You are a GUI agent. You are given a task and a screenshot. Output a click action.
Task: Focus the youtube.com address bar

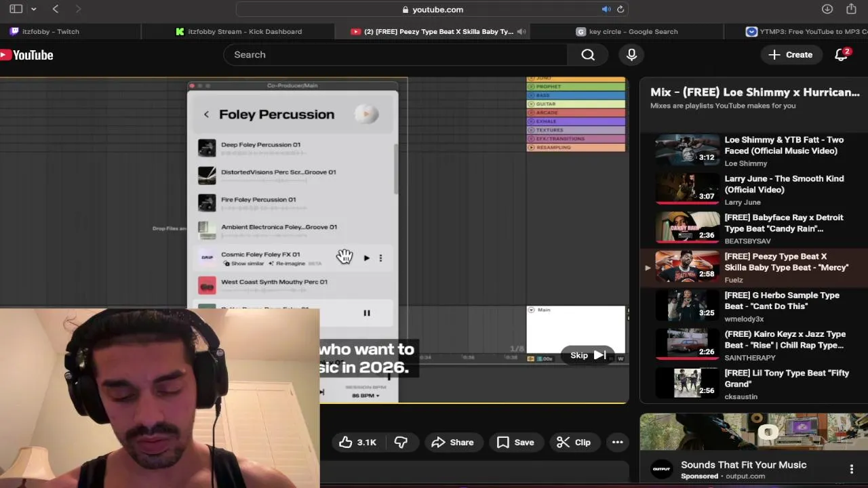click(x=431, y=9)
